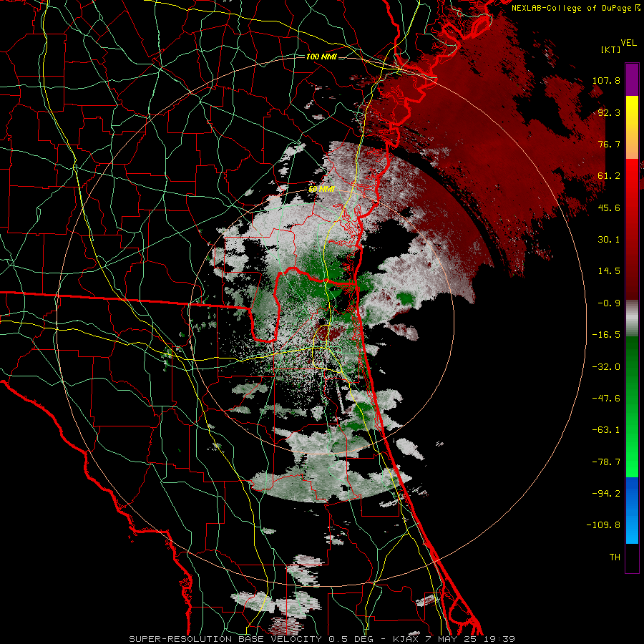Click the 100 NMI range ring label
The height and width of the screenshot is (644, 644).
[321, 57]
